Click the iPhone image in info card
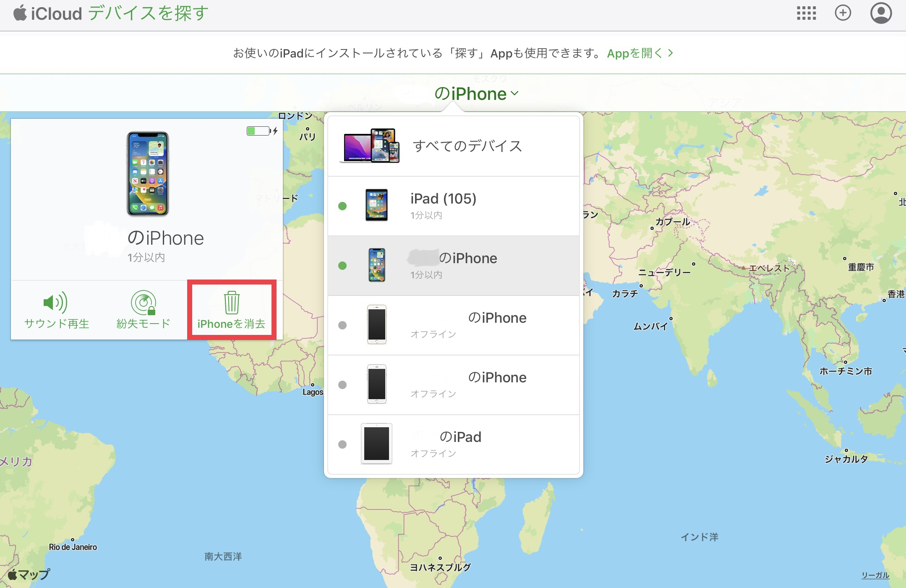Viewport: 906px width, 588px height. 148,173
